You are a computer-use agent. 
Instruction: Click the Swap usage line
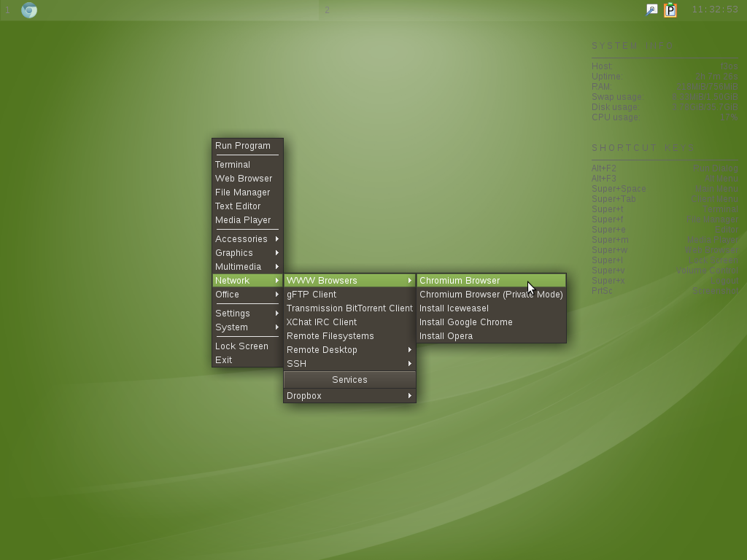coord(665,97)
